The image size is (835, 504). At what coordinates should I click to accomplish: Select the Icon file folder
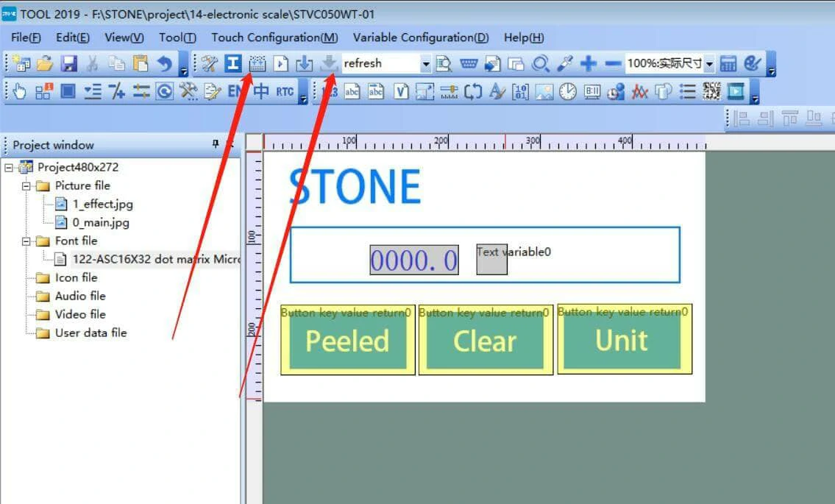[x=77, y=277]
